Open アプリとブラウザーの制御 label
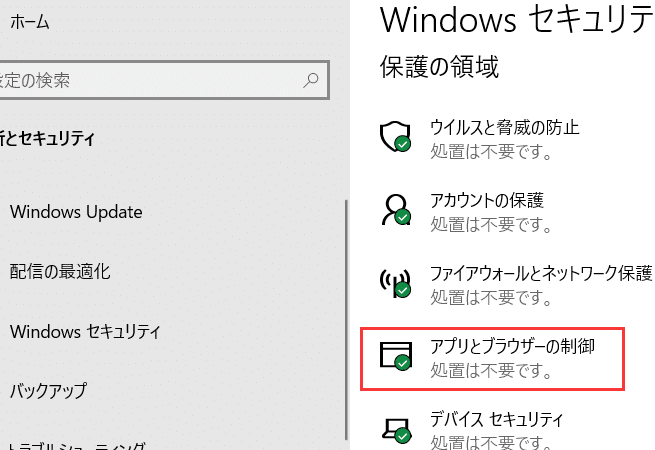 click(x=512, y=346)
